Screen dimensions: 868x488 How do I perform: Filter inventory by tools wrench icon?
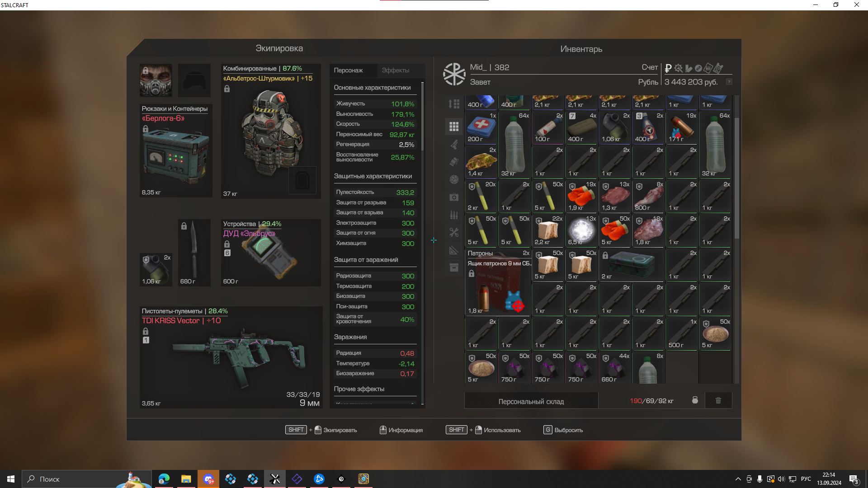point(454,232)
